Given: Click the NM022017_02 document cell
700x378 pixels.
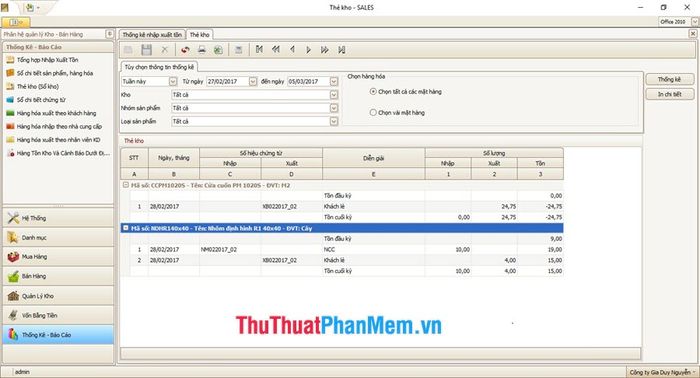Looking at the screenshot, I should [x=230, y=249].
